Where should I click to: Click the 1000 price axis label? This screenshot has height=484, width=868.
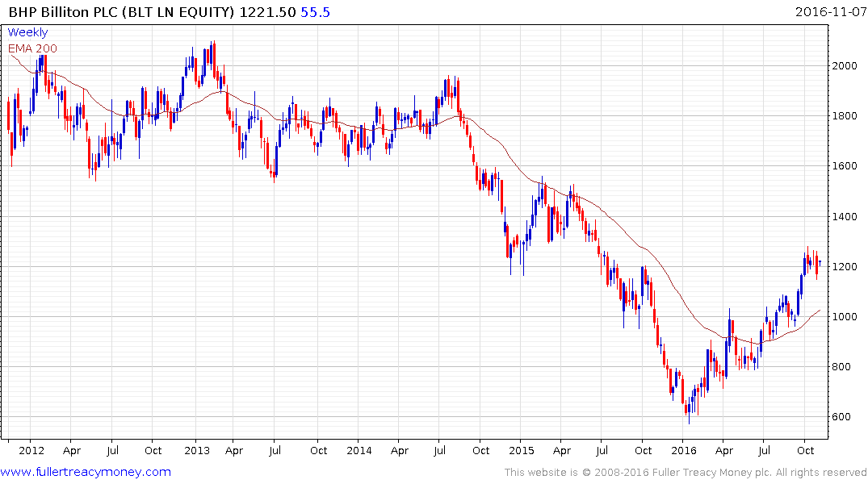(x=845, y=317)
